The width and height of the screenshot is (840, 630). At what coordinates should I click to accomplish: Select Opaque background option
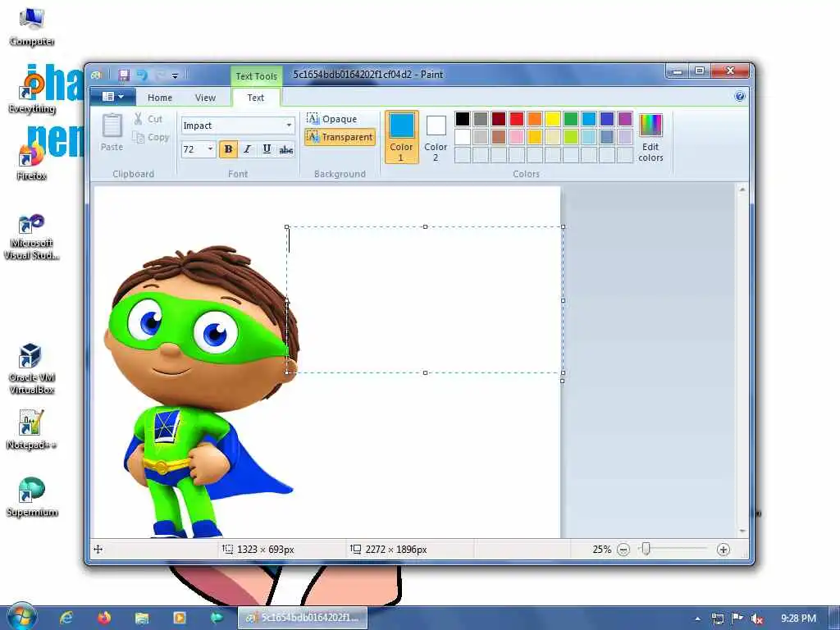tap(332, 118)
